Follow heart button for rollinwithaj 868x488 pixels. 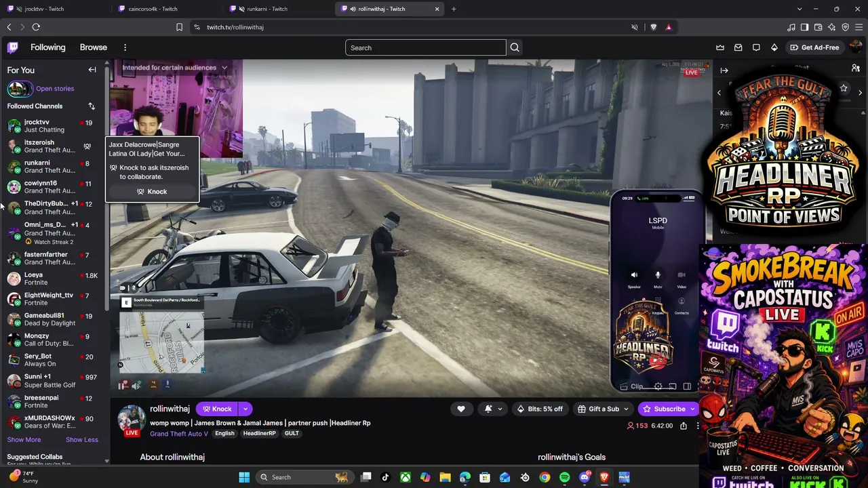[461, 409]
